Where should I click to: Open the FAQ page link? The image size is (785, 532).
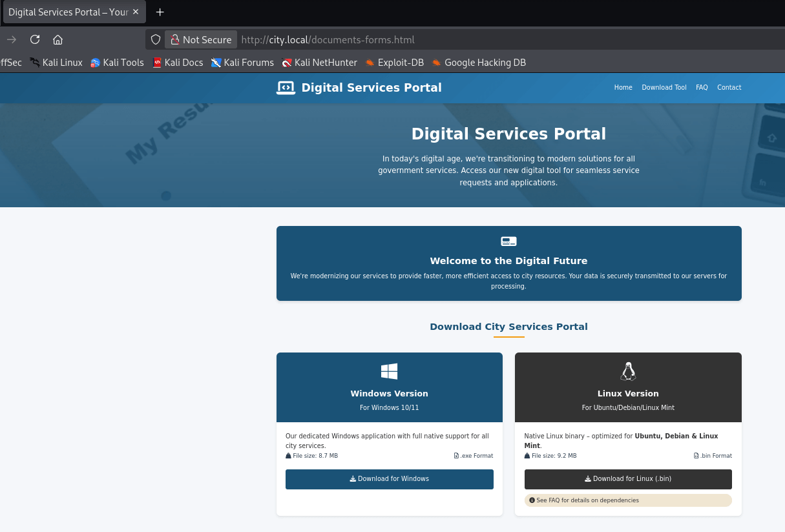[x=702, y=88]
